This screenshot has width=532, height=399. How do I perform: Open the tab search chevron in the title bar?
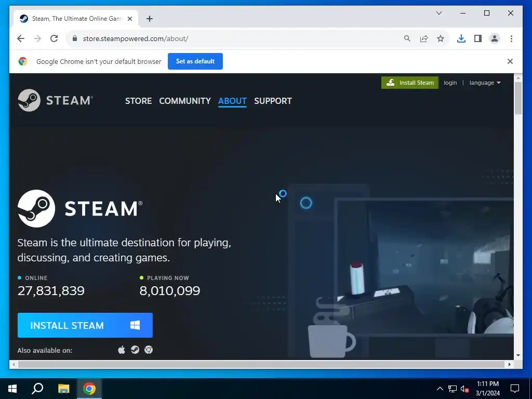point(438,13)
